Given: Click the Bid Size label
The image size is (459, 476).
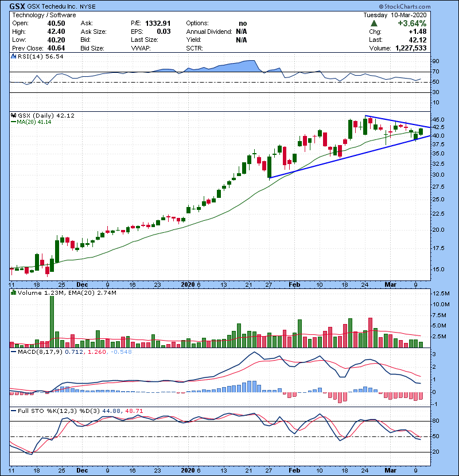Looking at the screenshot, I should 92,48.
